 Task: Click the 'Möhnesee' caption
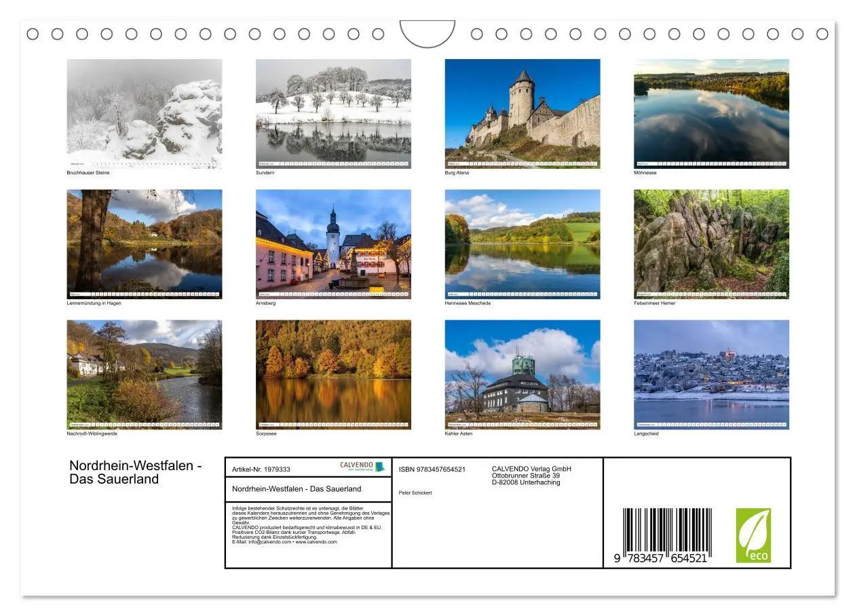[x=645, y=172]
